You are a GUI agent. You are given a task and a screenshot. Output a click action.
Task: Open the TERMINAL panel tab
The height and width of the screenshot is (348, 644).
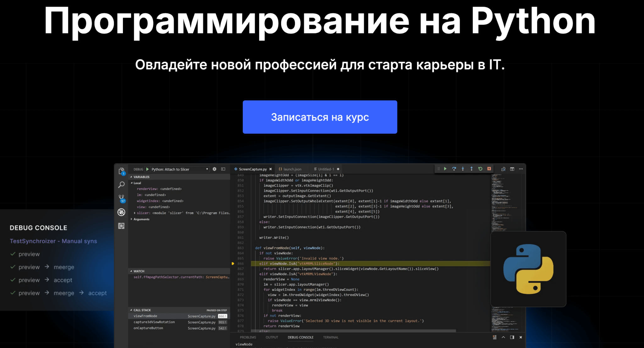pyautogui.click(x=330, y=337)
